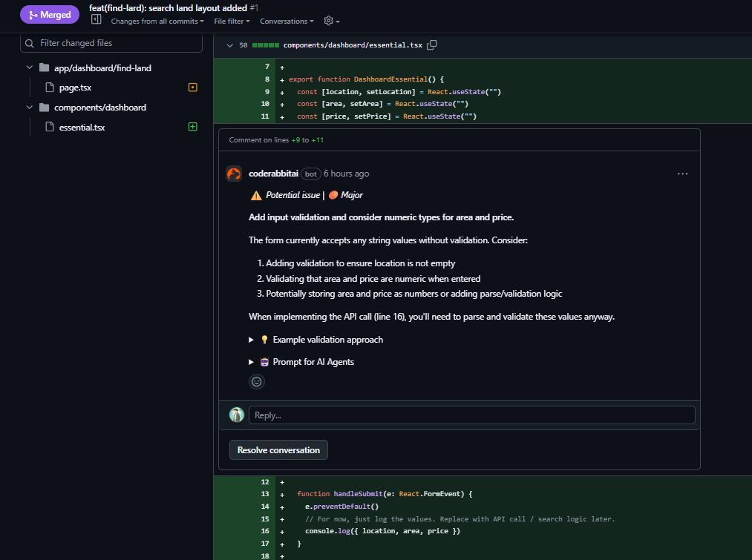
Task: Toggle the file tree sidebar icon
Action: coord(97,20)
